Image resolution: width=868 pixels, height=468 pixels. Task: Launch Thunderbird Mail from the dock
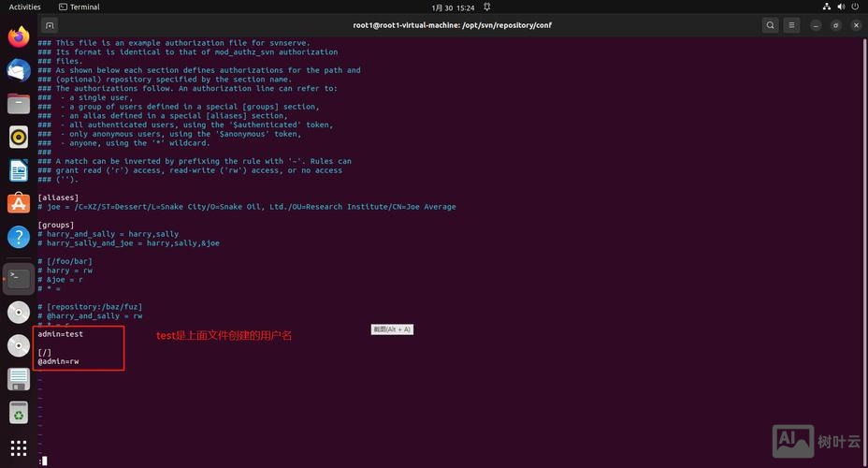coord(19,70)
